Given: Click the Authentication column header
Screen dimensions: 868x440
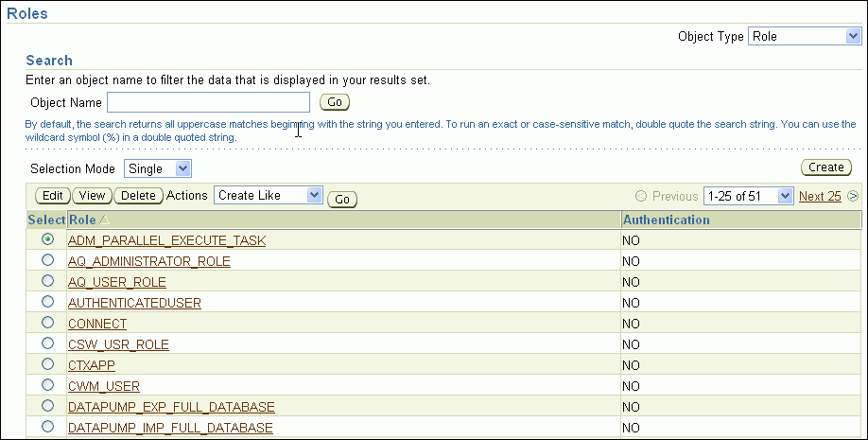Looking at the screenshot, I should (x=666, y=220).
